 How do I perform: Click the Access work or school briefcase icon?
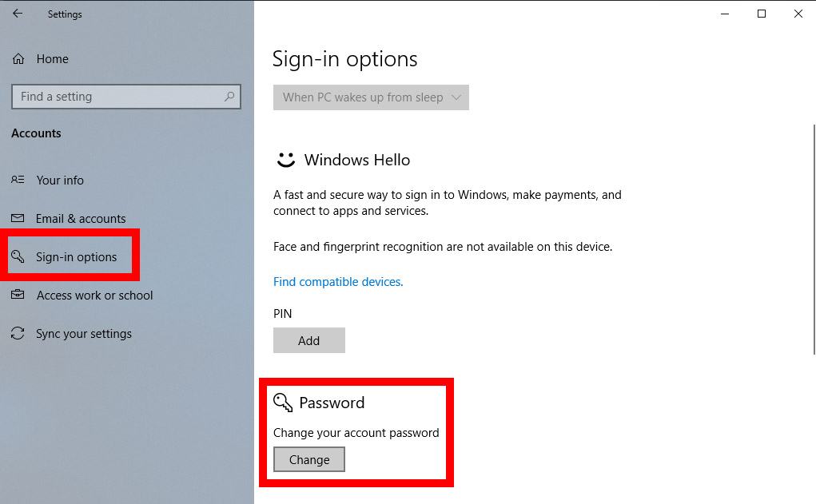(18, 295)
